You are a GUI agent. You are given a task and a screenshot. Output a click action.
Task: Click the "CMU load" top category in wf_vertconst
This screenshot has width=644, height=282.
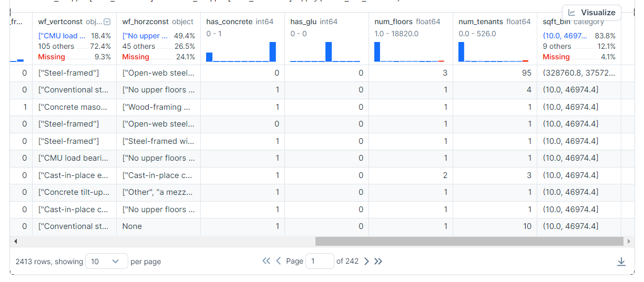[x=62, y=36]
